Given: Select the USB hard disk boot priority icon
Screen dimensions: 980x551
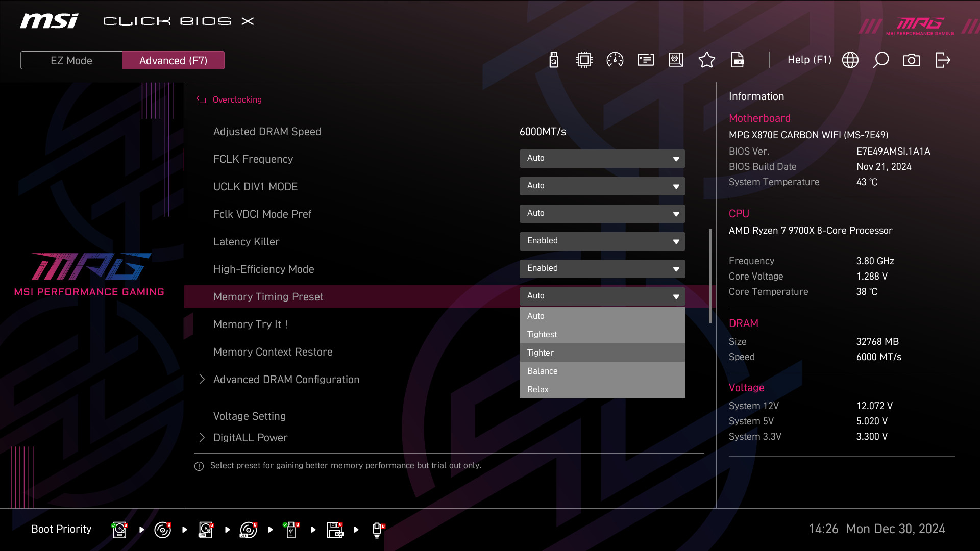Looking at the screenshot, I should (206, 530).
